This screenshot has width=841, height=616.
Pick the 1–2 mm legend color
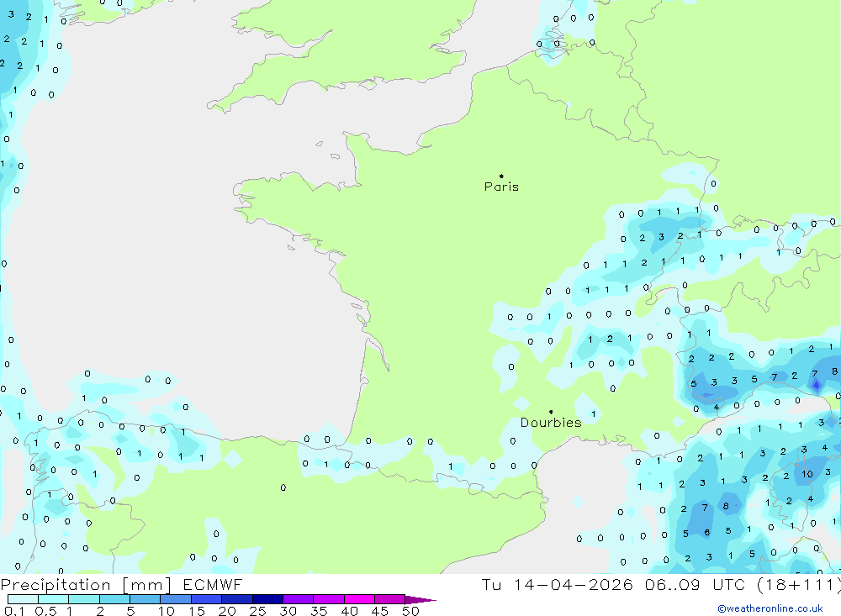point(84,599)
